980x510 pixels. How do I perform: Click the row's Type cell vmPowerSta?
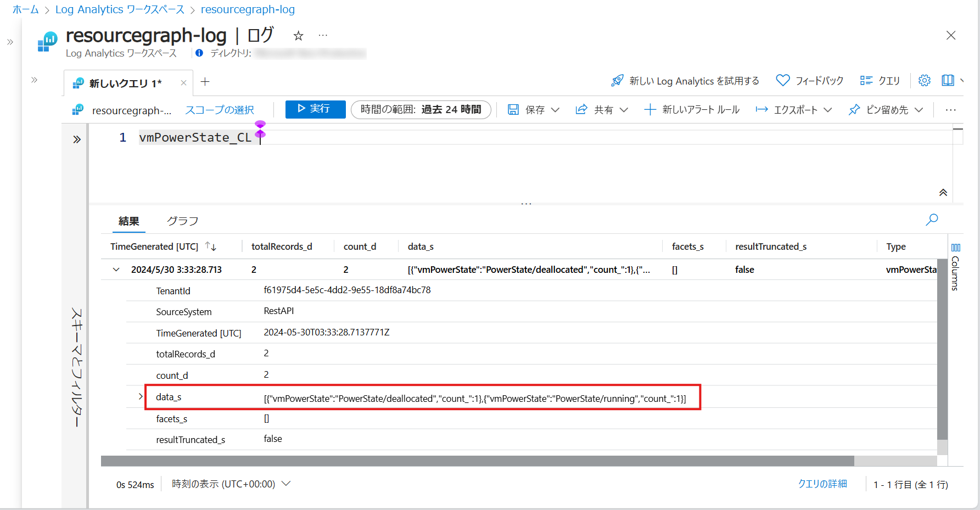pyautogui.click(x=911, y=270)
